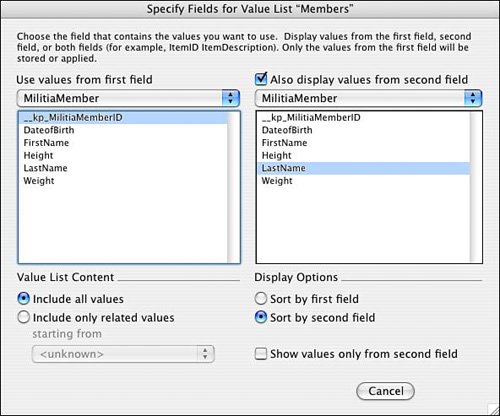This screenshot has width=500, height=416.
Task: Open the first field MilitiaMember table dropdown
Action: tap(128, 98)
